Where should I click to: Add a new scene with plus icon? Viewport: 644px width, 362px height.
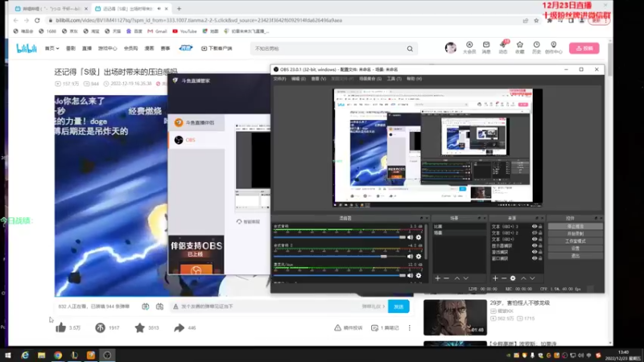(x=437, y=278)
